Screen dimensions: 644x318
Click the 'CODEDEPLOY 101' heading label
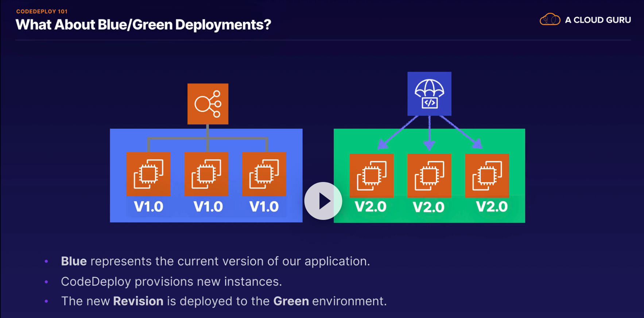click(42, 11)
